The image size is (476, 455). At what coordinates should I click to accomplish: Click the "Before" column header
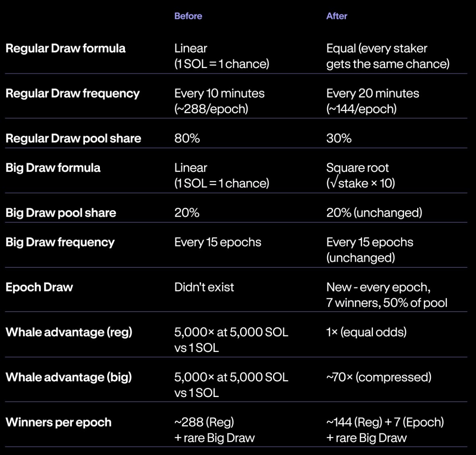pos(188,16)
